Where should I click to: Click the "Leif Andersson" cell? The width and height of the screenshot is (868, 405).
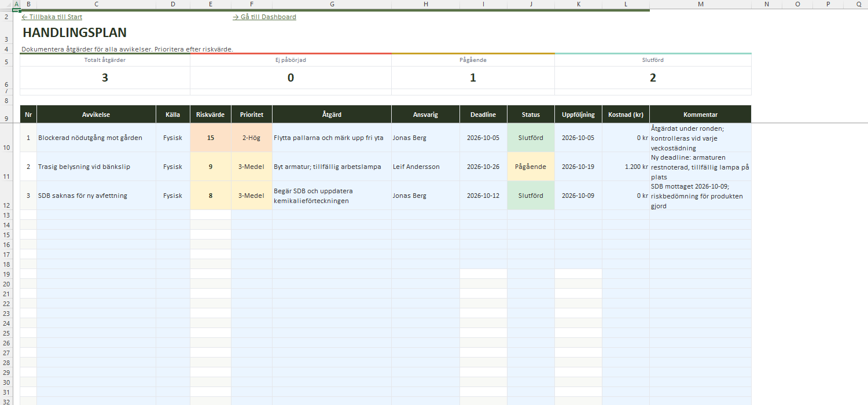tap(426, 167)
